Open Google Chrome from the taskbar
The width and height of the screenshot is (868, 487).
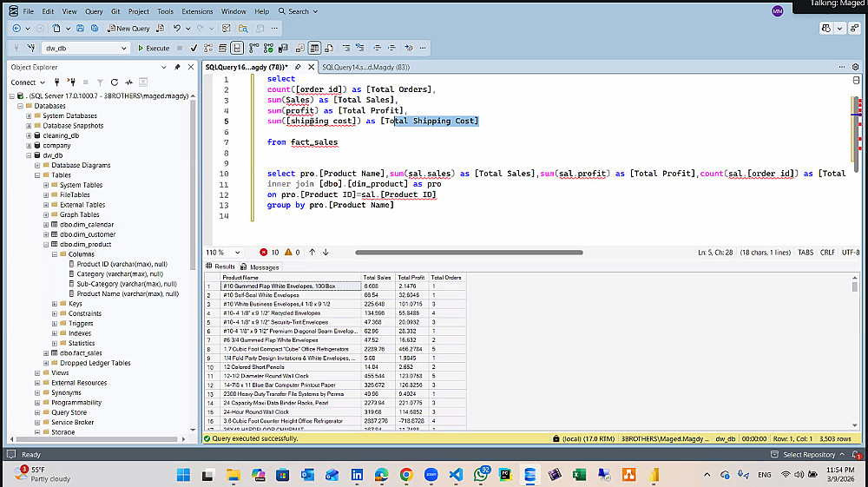point(406,475)
